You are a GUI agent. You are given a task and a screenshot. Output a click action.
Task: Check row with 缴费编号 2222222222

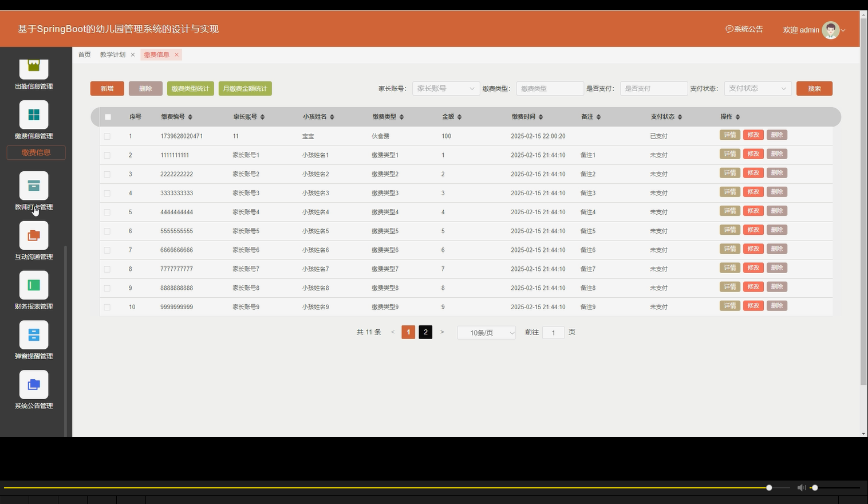click(x=107, y=174)
